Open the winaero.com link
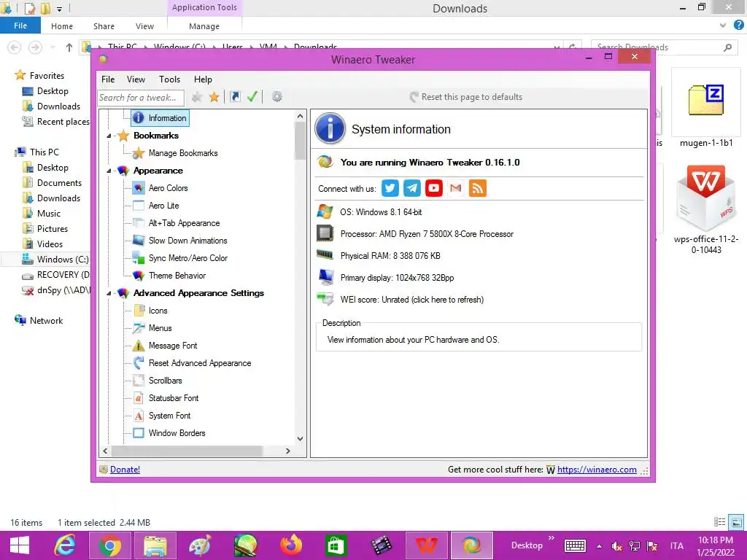The width and height of the screenshot is (747, 560). pos(597,470)
